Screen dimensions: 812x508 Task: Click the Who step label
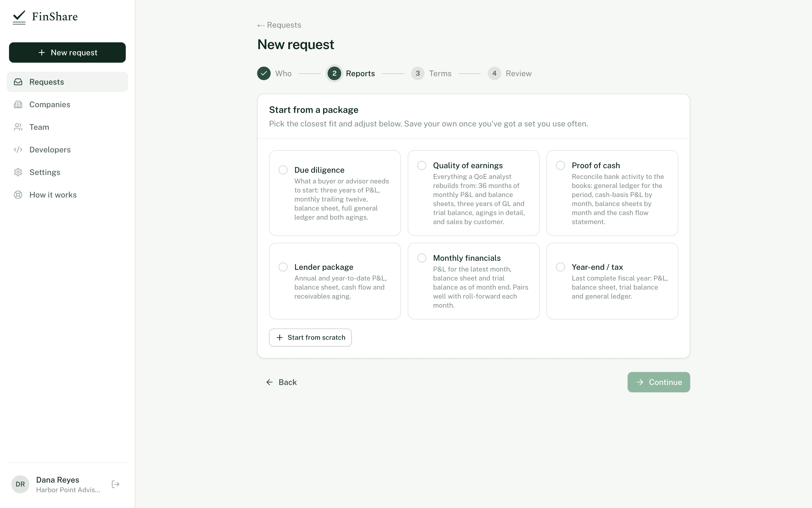(283, 74)
